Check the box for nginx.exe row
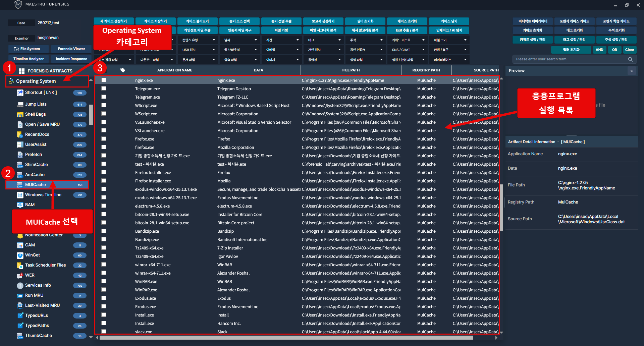The height and width of the screenshot is (346, 644). [104, 80]
